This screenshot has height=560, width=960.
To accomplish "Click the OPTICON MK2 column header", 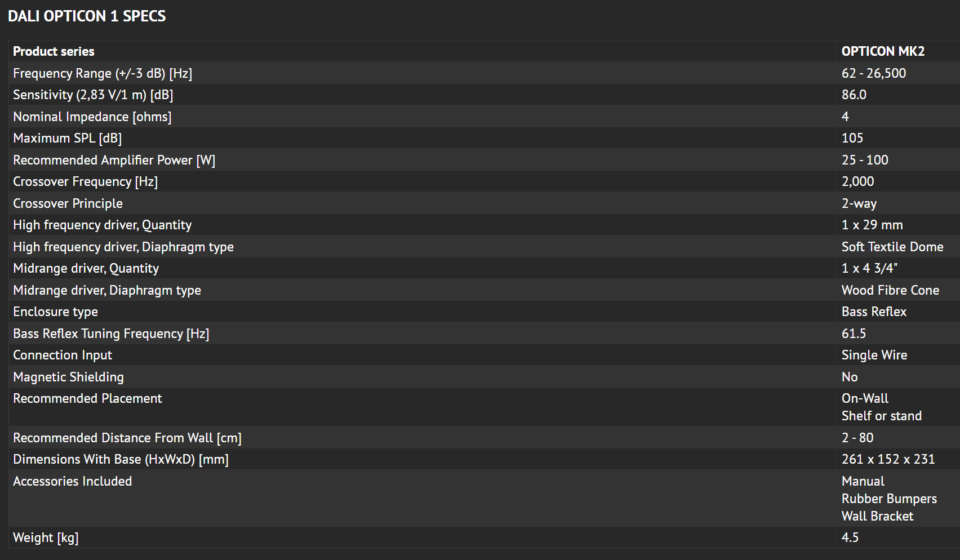I will pyautogui.click(x=883, y=51).
